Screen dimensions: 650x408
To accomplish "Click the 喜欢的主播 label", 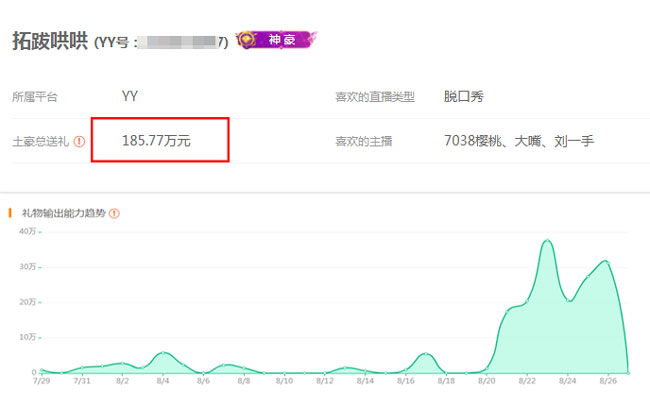I will 362,142.
